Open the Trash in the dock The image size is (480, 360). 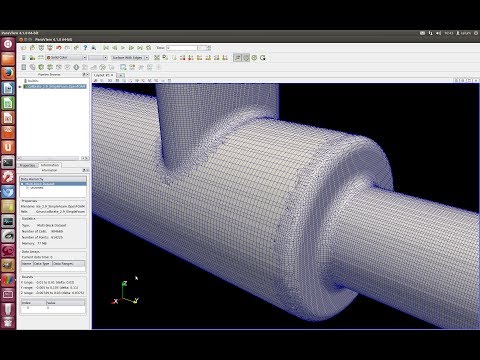[x=8, y=322]
